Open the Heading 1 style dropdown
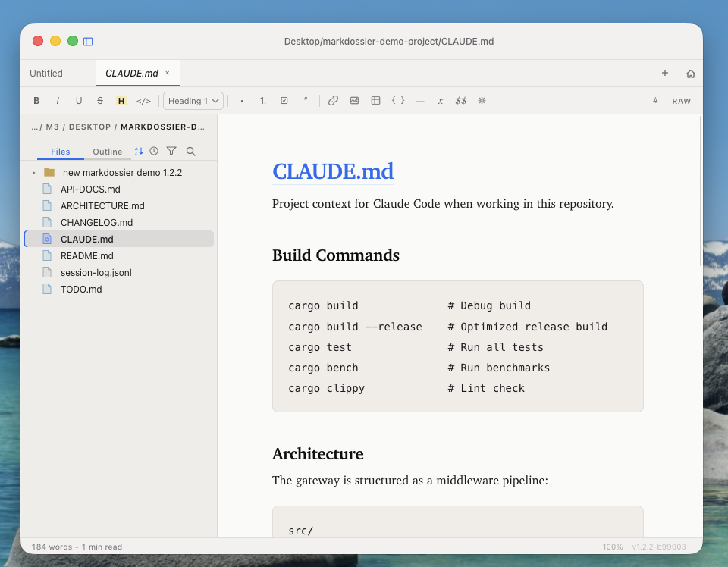Screen dimensions: 728x567 click(193, 101)
